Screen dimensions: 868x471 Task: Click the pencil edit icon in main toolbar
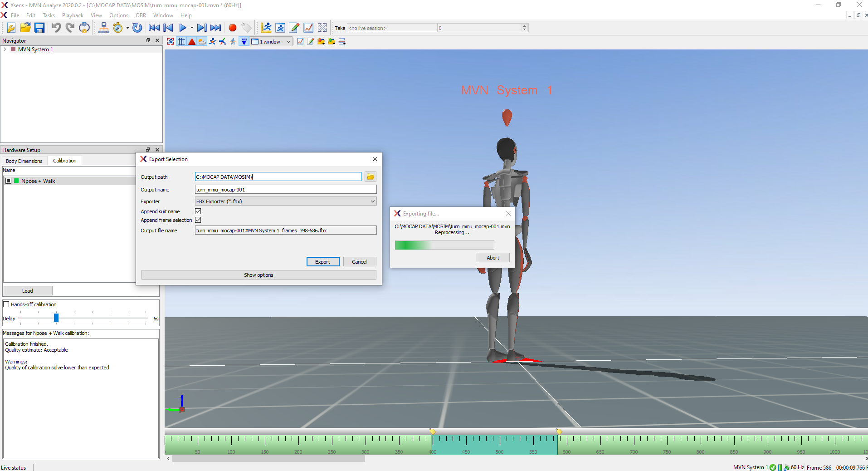(294, 28)
